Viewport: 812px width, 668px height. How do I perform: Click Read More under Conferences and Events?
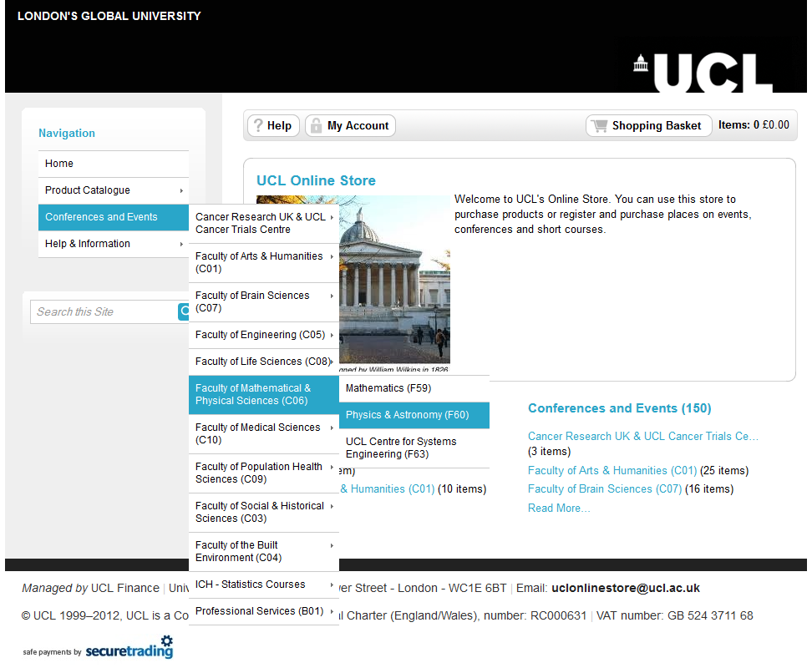559,509
